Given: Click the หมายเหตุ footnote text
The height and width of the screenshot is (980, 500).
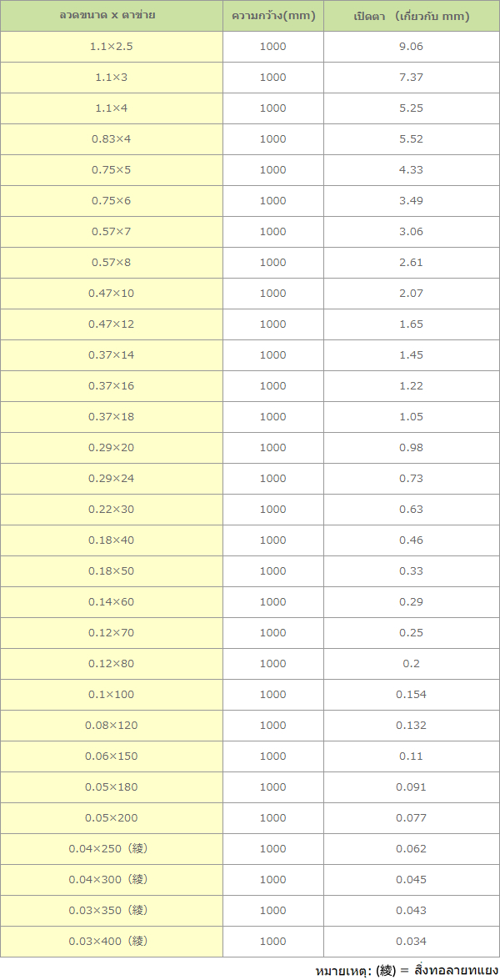Looking at the screenshot, I should [407, 970].
